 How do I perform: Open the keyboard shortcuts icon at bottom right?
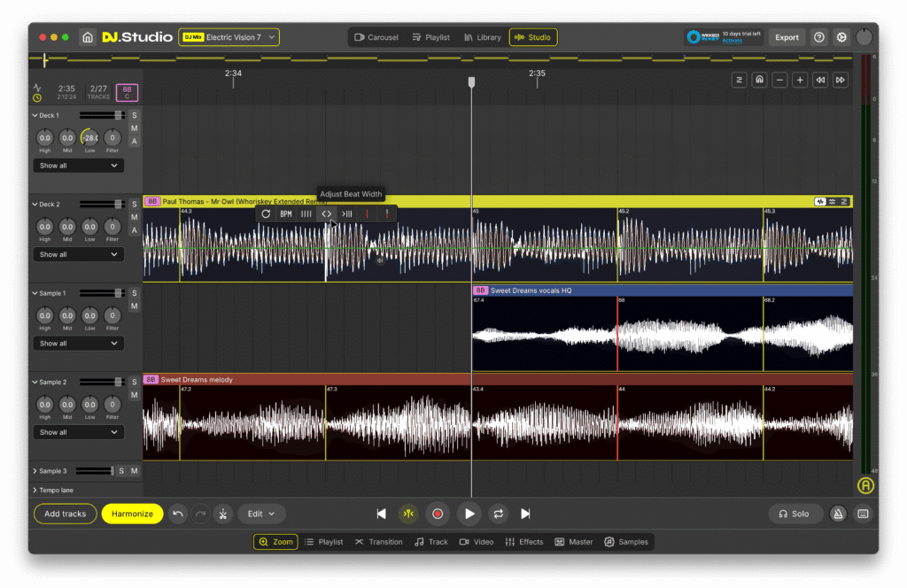[863, 514]
